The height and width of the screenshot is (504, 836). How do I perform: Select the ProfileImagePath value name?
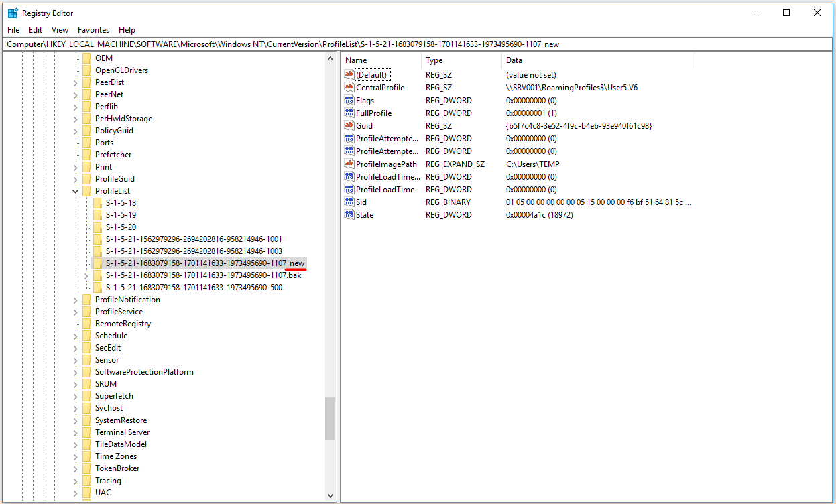(386, 164)
